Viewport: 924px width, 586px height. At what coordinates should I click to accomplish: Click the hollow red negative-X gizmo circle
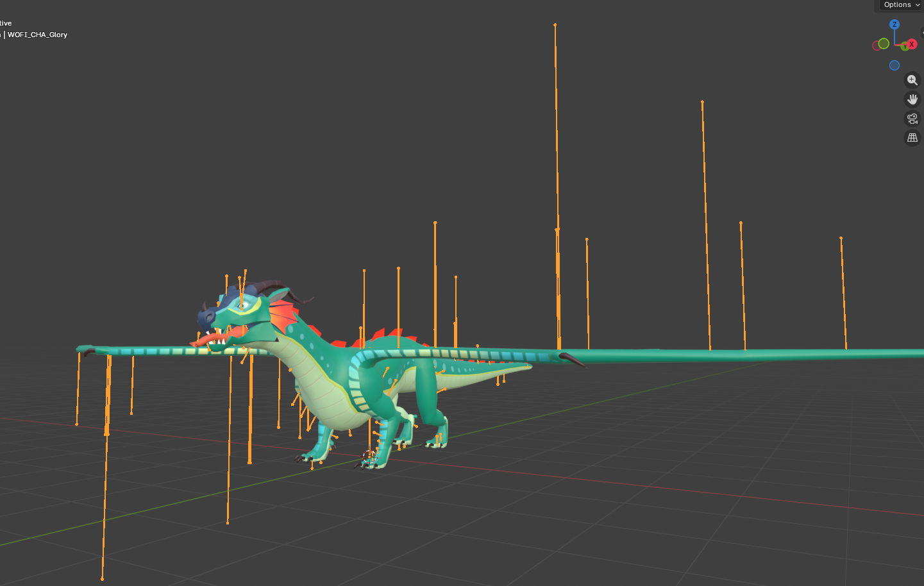[x=875, y=46]
